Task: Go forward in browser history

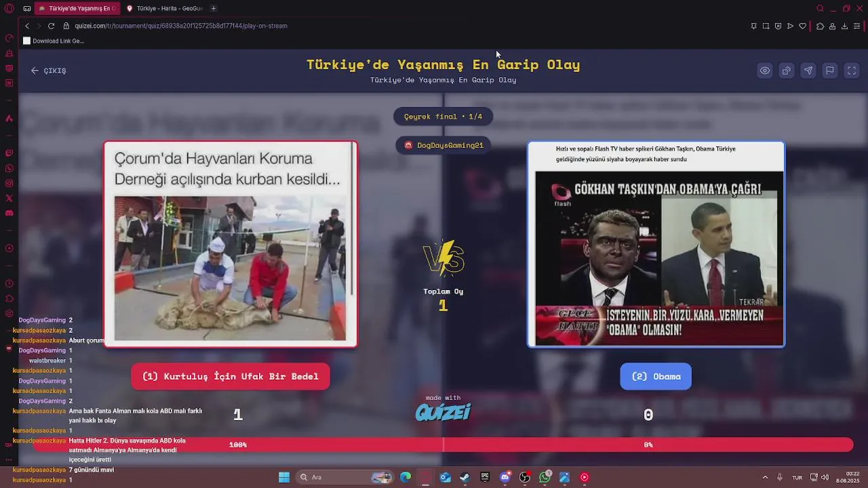Action: click(x=39, y=26)
